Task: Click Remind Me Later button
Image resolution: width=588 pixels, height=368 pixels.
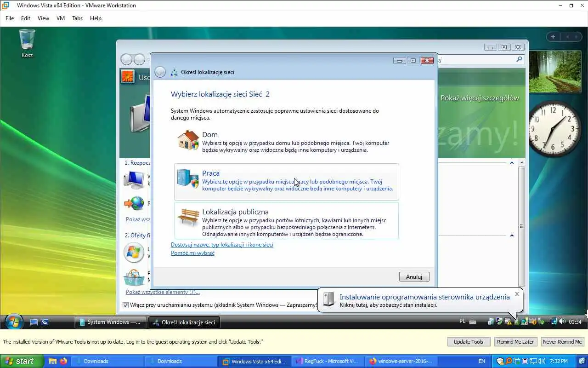Action: pyautogui.click(x=515, y=342)
